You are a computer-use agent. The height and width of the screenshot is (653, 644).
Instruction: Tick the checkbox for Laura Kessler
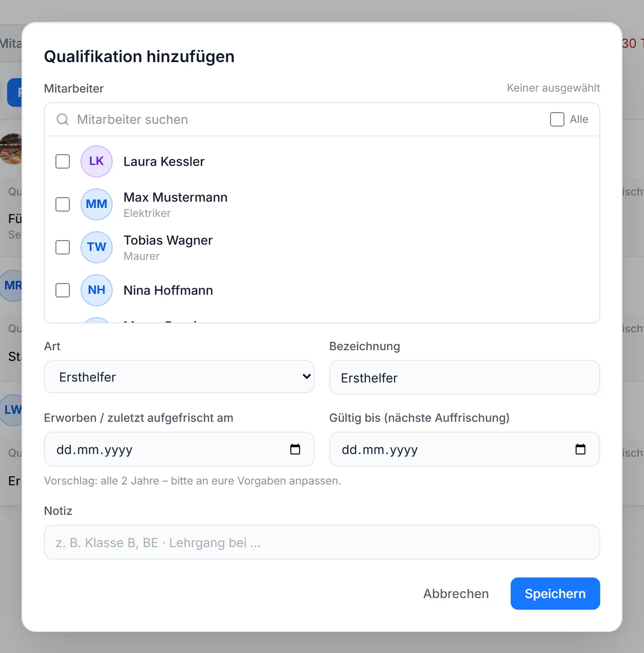(63, 162)
